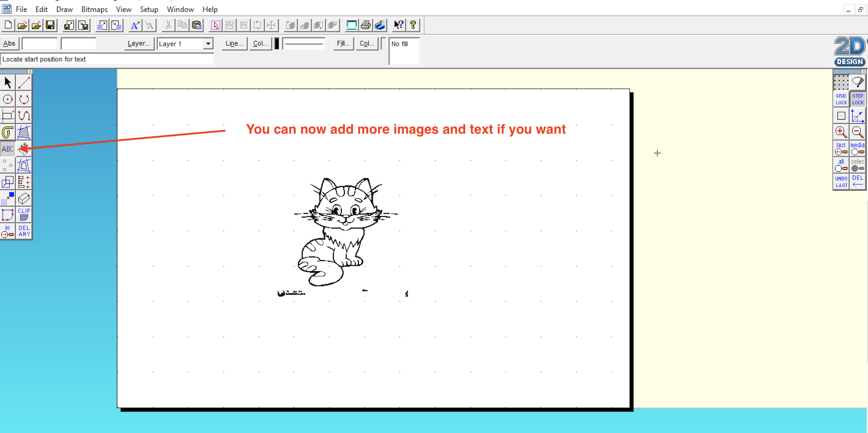Screen dimensions: 868x433
Task: Print the drawing using printer icon
Action: (x=366, y=25)
